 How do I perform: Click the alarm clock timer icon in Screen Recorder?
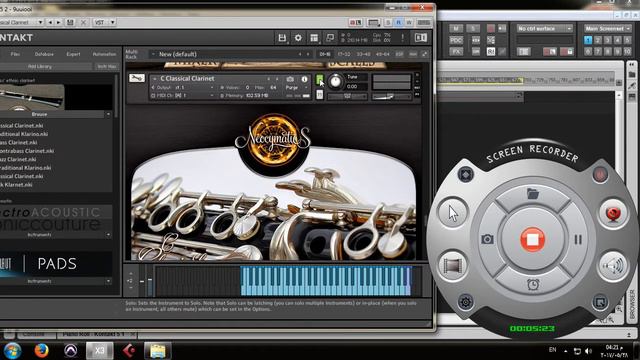pos(533,284)
